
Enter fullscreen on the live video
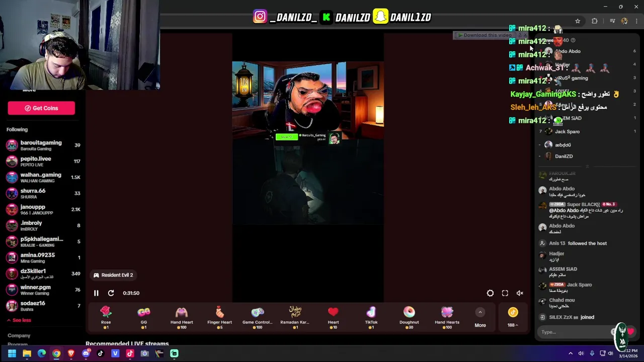pyautogui.click(x=505, y=293)
